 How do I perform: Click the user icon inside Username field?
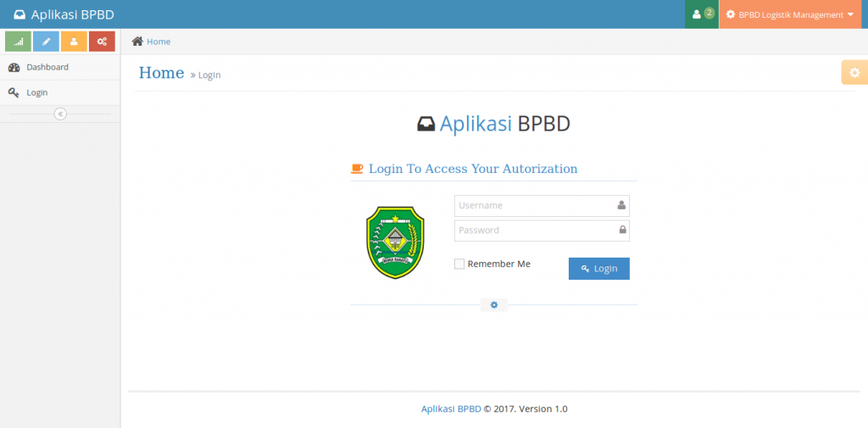[x=621, y=205]
